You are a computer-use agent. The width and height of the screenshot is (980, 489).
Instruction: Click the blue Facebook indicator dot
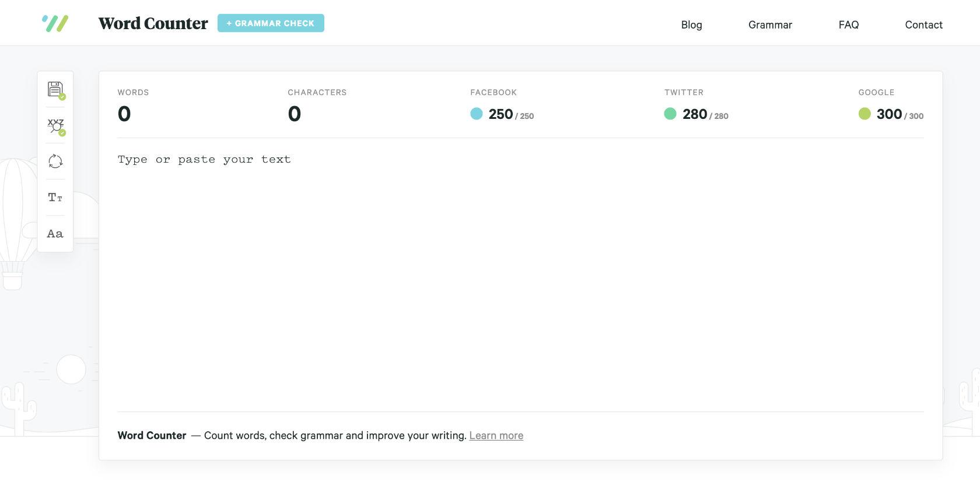[x=477, y=114]
